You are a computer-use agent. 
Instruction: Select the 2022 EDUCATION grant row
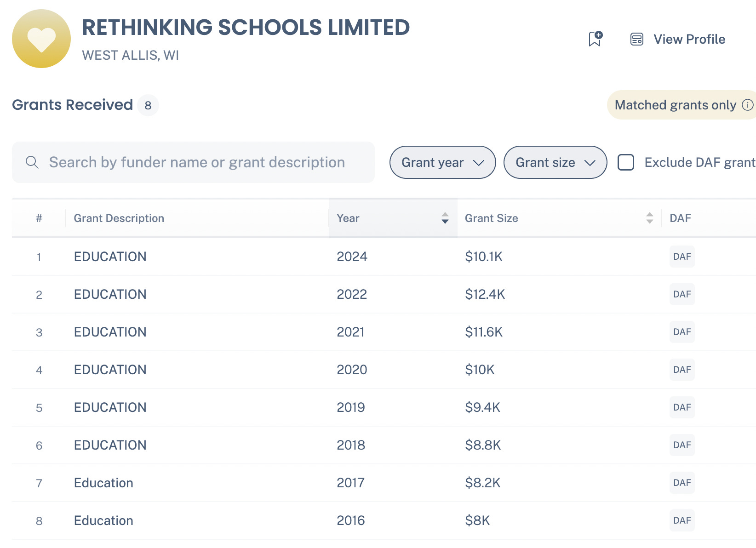click(x=384, y=294)
